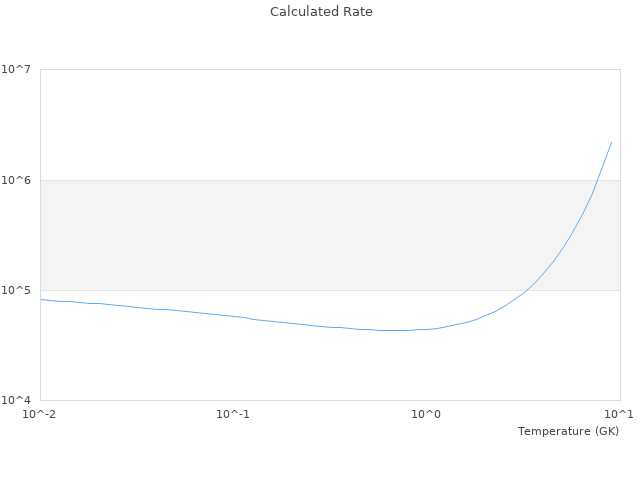Click the "Calculated Rate" chart title
Image resolution: width=640 pixels, height=480 pixels.
(x=321, y=12)
